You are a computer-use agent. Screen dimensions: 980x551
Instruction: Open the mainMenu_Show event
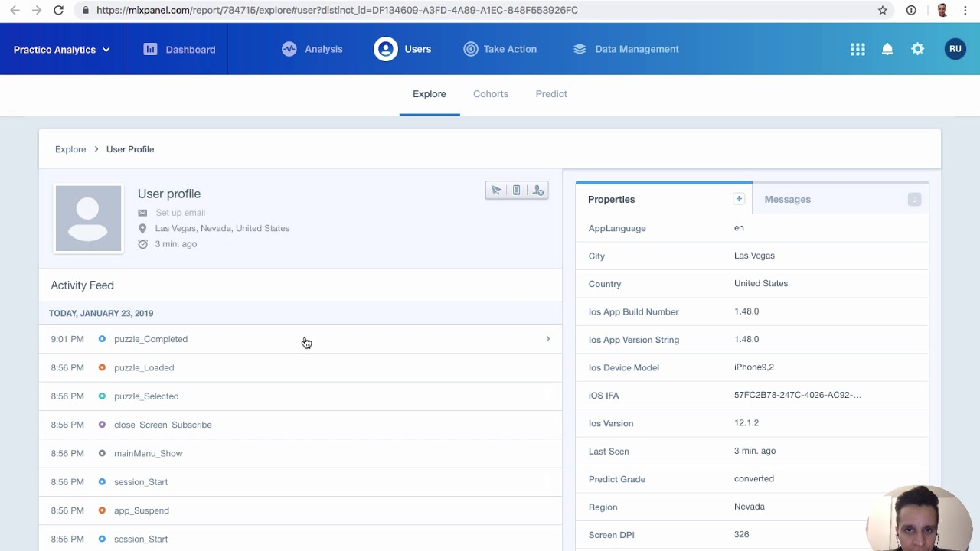pyautogui.click(x=300, y=453)
